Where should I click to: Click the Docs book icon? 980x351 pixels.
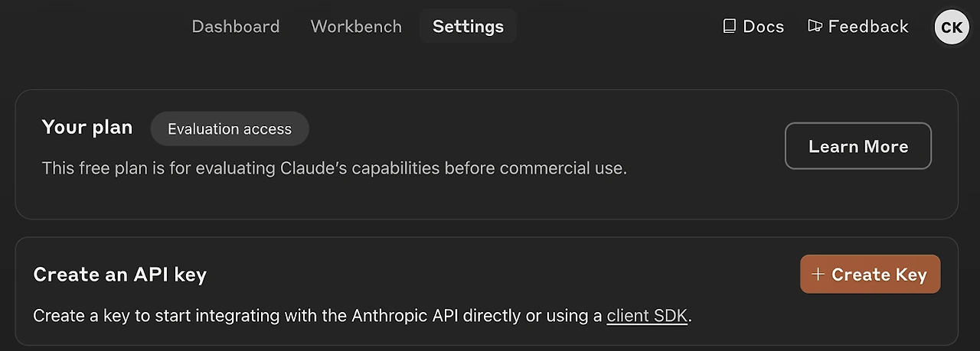[729, 27]
